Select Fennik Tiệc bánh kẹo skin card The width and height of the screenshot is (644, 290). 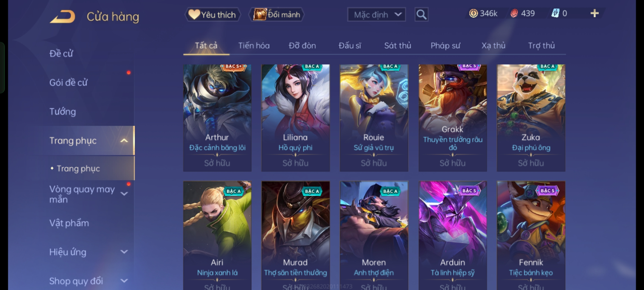(531, 235)
